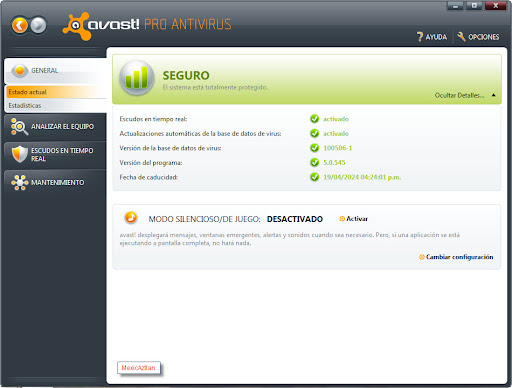This screenshot has height=388, width=512.
Task: Click the DESACTIVADO status text
Action: (x=295, y=219)
